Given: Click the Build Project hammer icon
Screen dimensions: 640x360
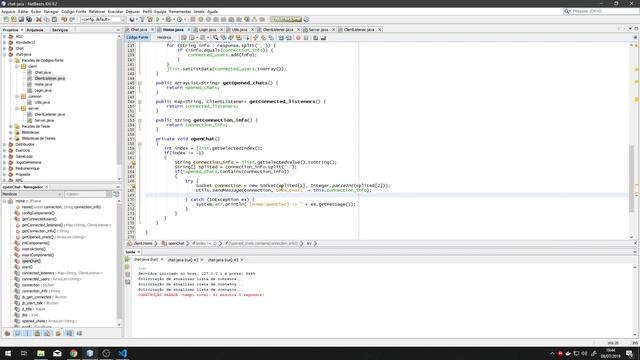Looking at the screenshot, I should click(x=142, y=20).
